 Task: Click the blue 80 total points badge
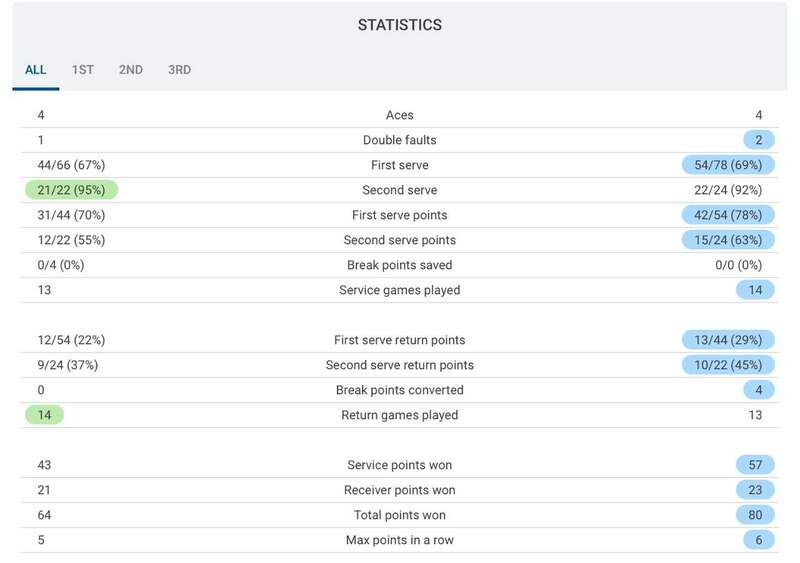(755, 515)
